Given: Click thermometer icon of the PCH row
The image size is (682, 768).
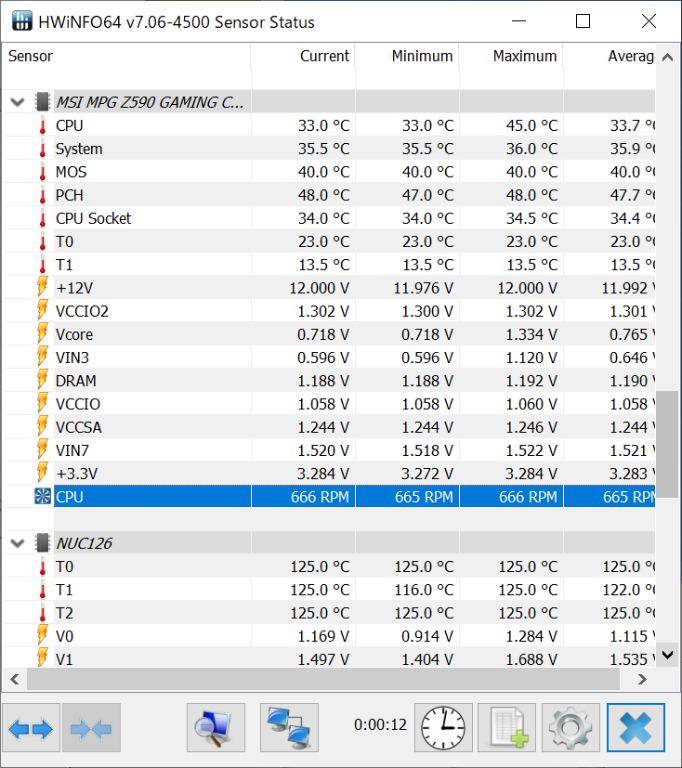Looking at the screenshot, I should [43, 195].
